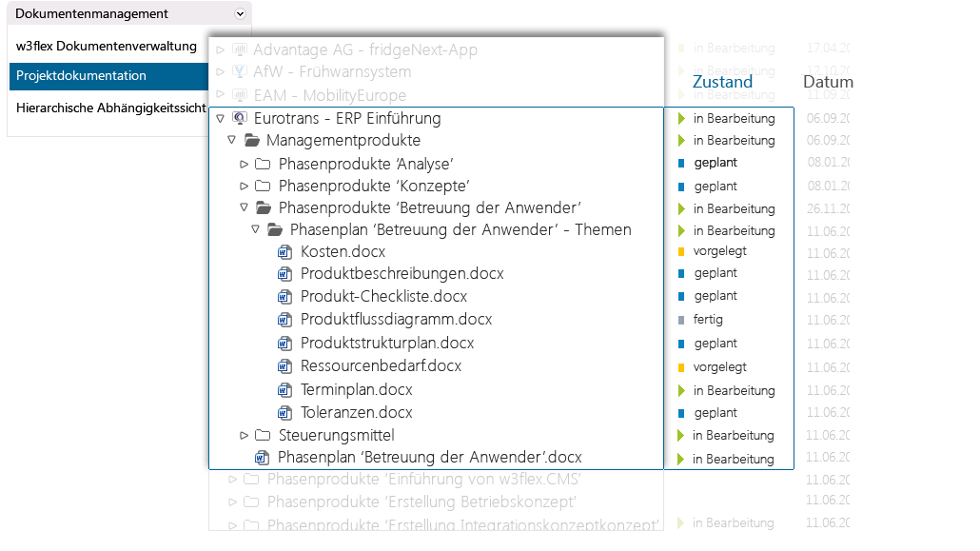
Task: Click the Eurotrans project icon
Action: (239, 118)
